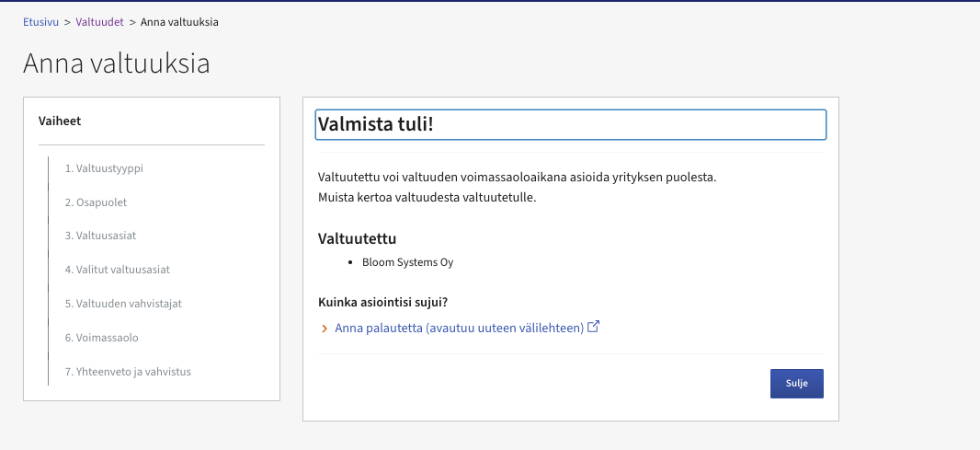The image size is (980, 450).
Task: Select step 1. Valtuustyyppi
Action: coord(104,168)
